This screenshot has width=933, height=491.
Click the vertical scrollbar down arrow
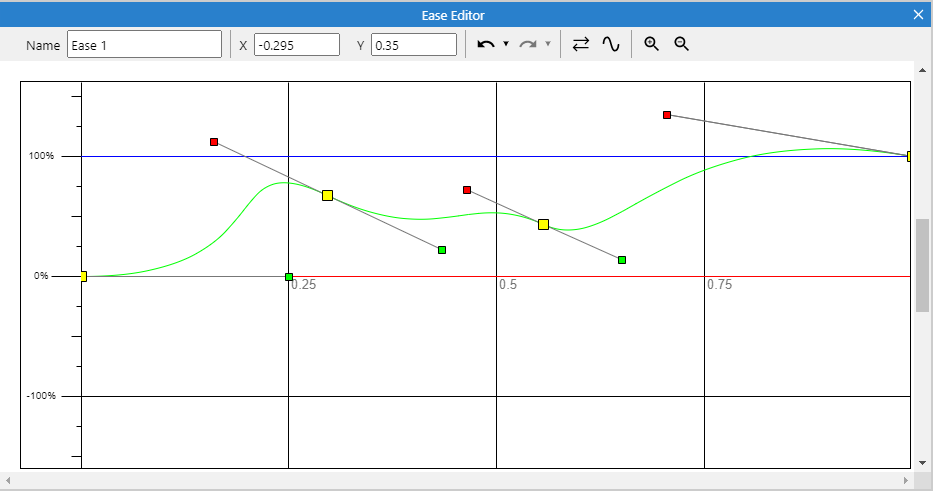pos(922,463)
